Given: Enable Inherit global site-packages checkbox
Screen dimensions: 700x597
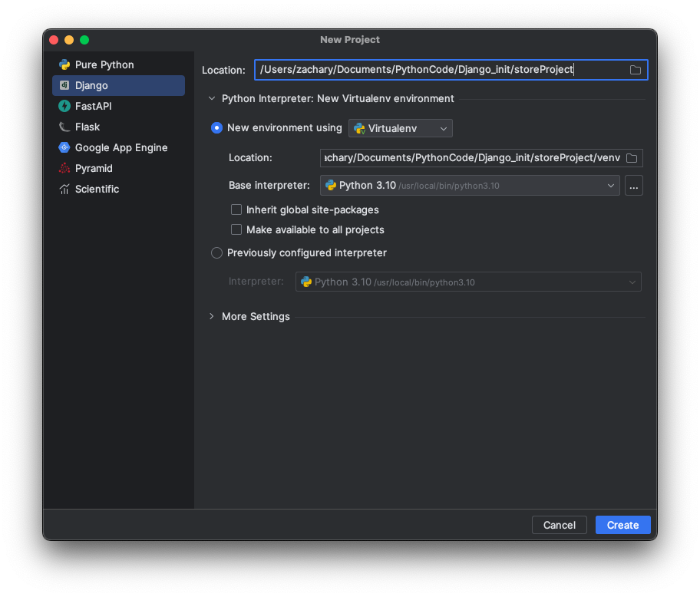Looking at the screenshot, I should point(236,209).
